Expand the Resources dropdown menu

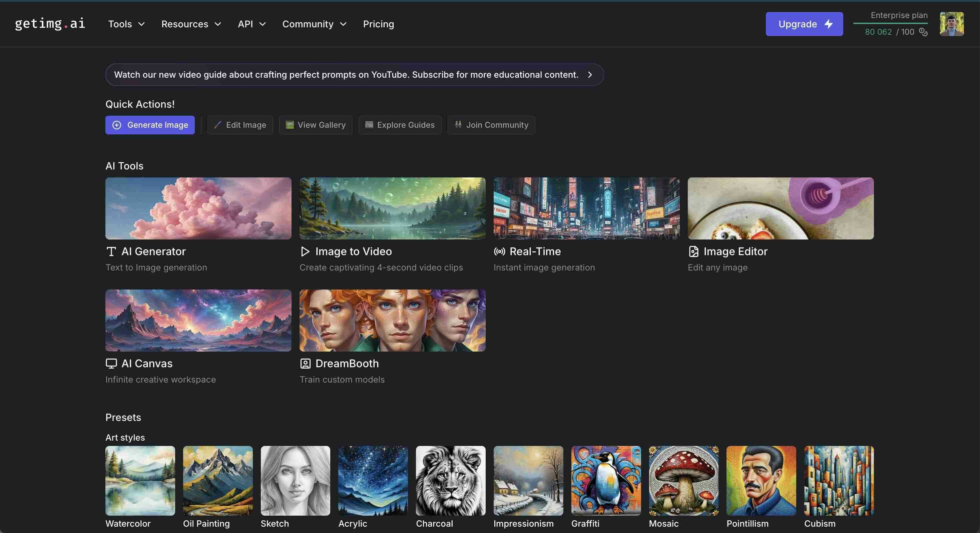coord(191,24)
